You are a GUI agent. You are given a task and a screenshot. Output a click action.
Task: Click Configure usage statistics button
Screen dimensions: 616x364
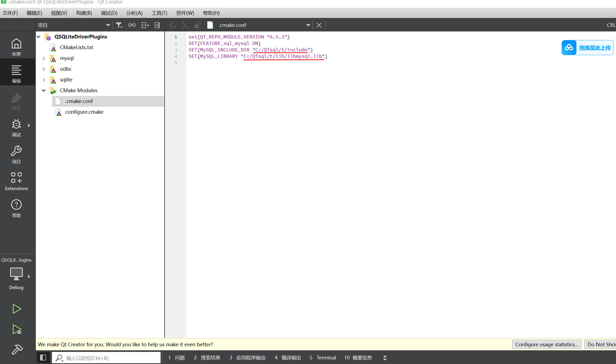tap(547, 344)
